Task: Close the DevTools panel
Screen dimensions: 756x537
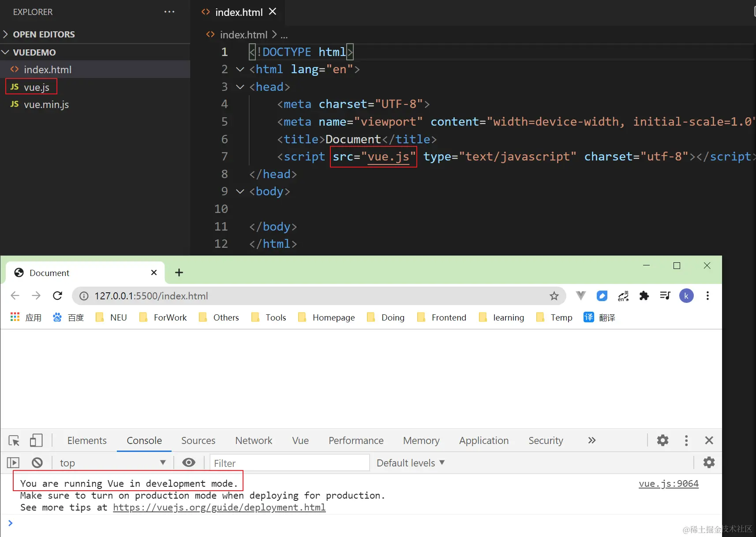Action: 709,440
